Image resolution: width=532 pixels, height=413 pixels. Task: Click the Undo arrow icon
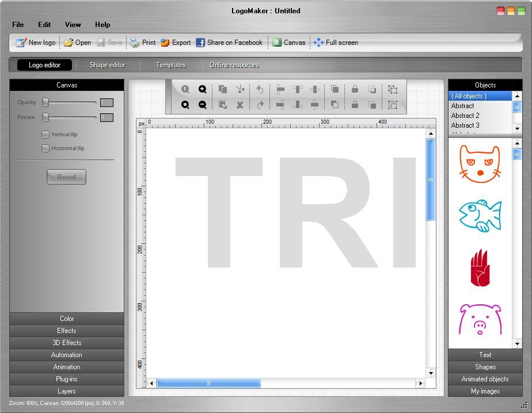(x=259, y=90)
